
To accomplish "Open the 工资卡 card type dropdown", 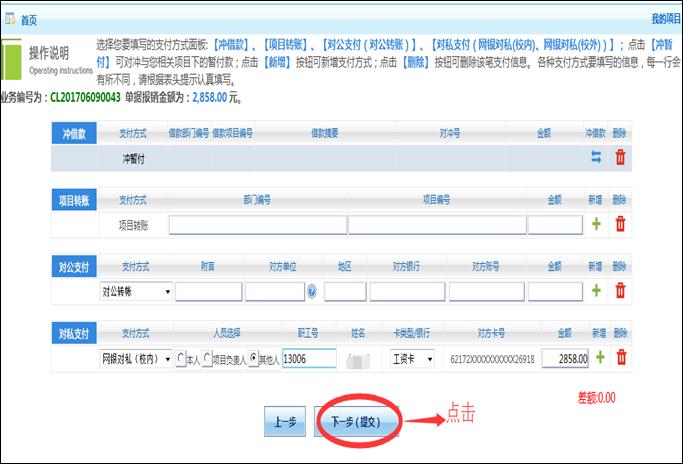I will [412, 359].
